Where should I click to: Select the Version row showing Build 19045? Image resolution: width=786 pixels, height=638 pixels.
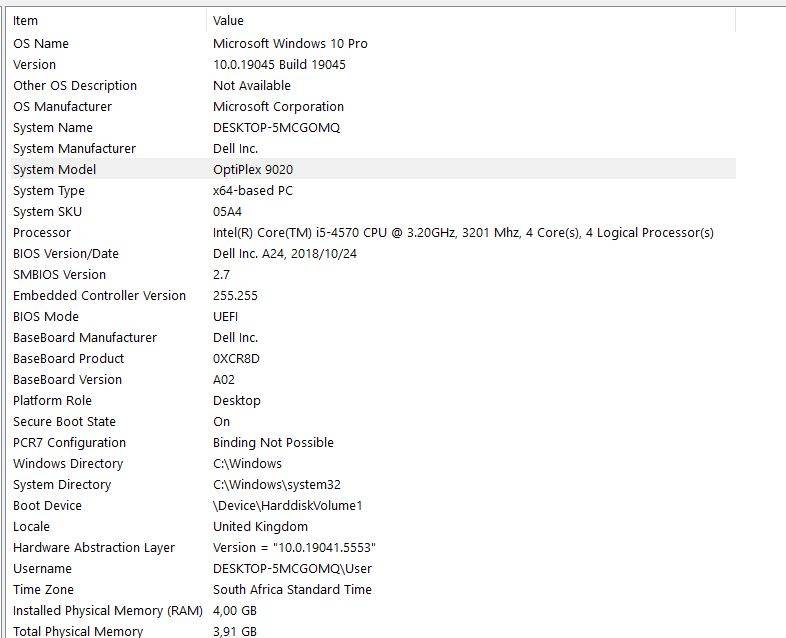35,64
